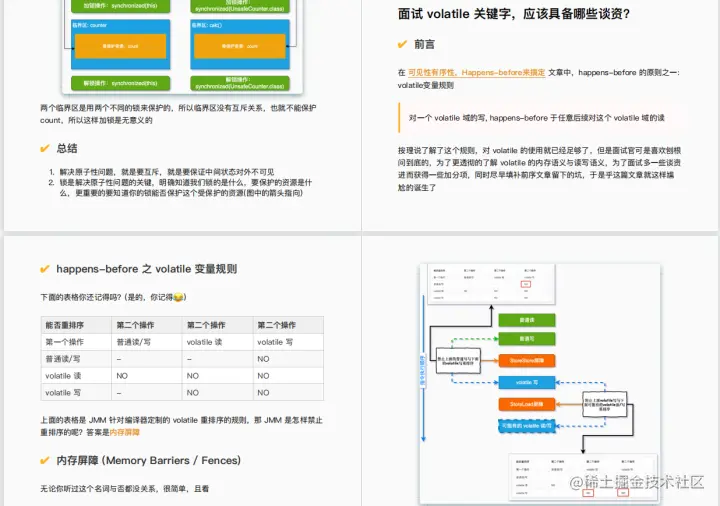Click text 无论你听过这个名词与否都没关系

pyautogui.click(x=124, y=489)
